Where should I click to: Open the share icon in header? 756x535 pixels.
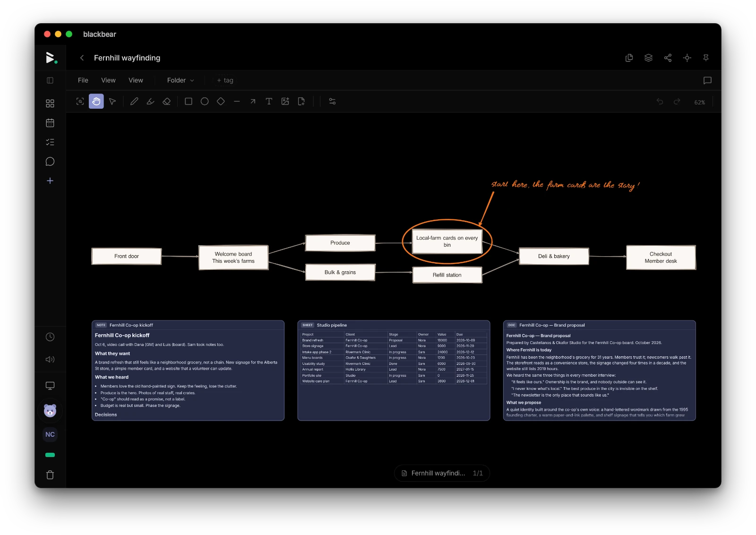point(668,58)
